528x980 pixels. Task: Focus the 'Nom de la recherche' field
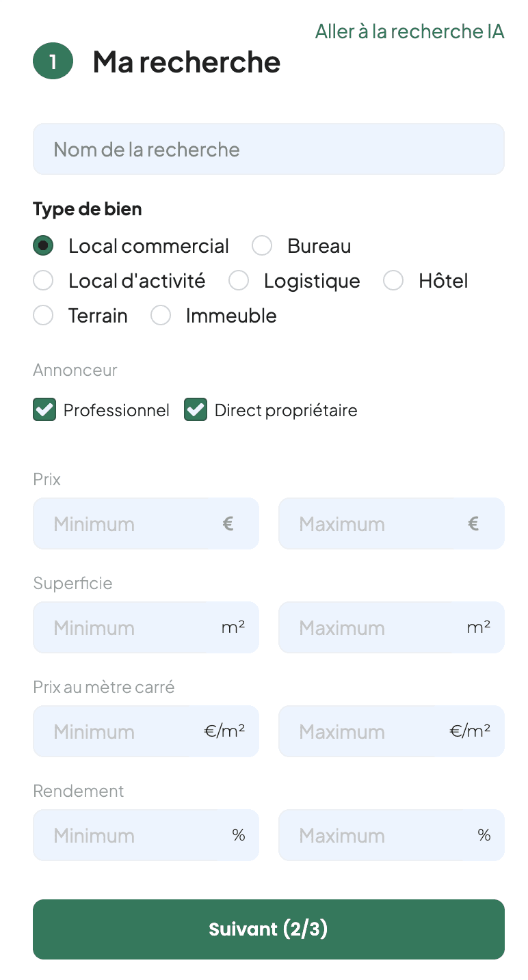click(x=268, y=149)
